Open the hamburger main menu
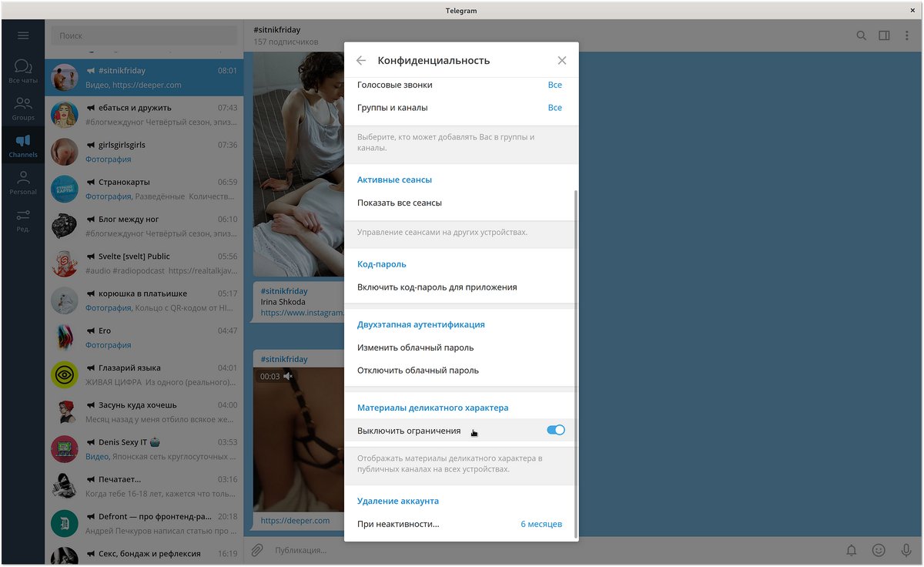 tap(23, 35)
